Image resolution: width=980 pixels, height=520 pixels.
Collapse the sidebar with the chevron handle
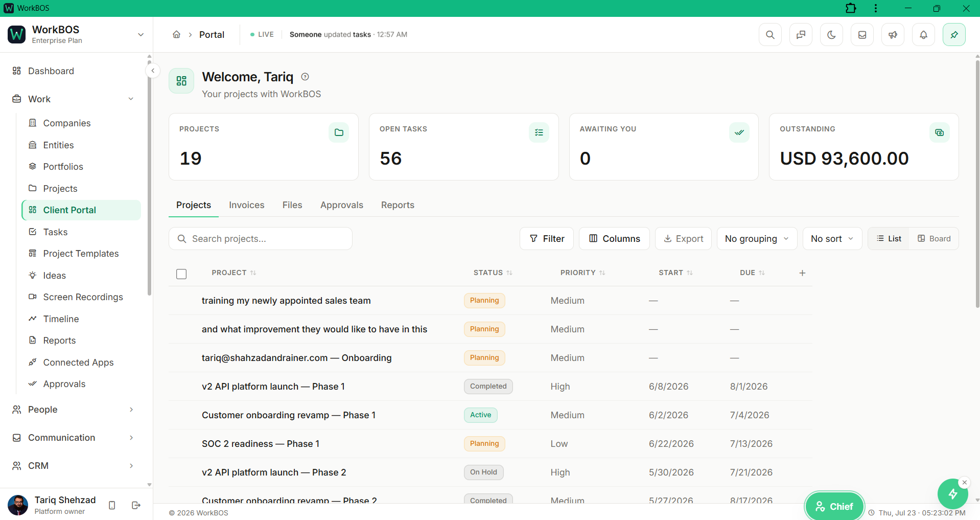click(x=152, y=71)
